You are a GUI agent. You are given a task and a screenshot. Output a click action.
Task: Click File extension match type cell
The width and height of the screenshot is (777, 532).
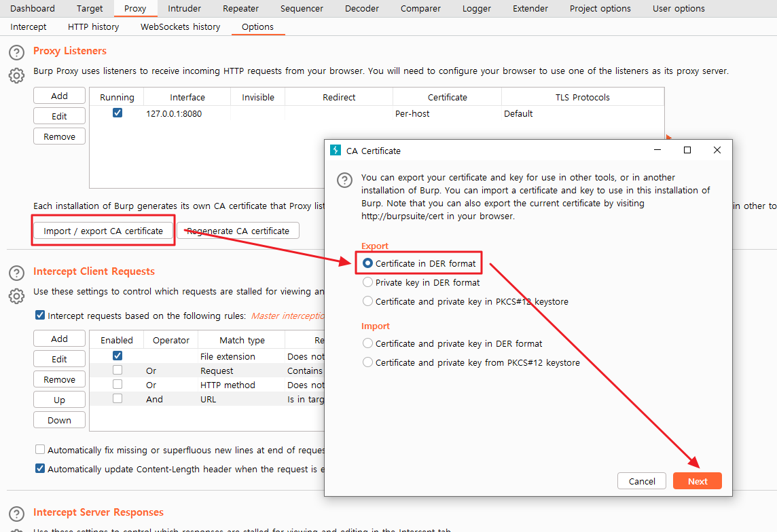[242, 356]
